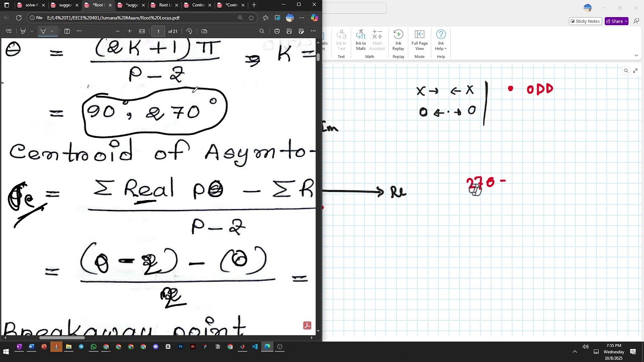Open File Explorer from the taskbar
The image size is (644, 362).
(68, 346)
